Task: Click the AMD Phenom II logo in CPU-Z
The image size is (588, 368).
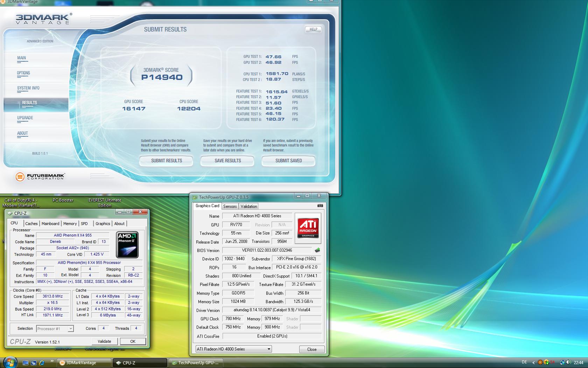Action: click(127, 245)
